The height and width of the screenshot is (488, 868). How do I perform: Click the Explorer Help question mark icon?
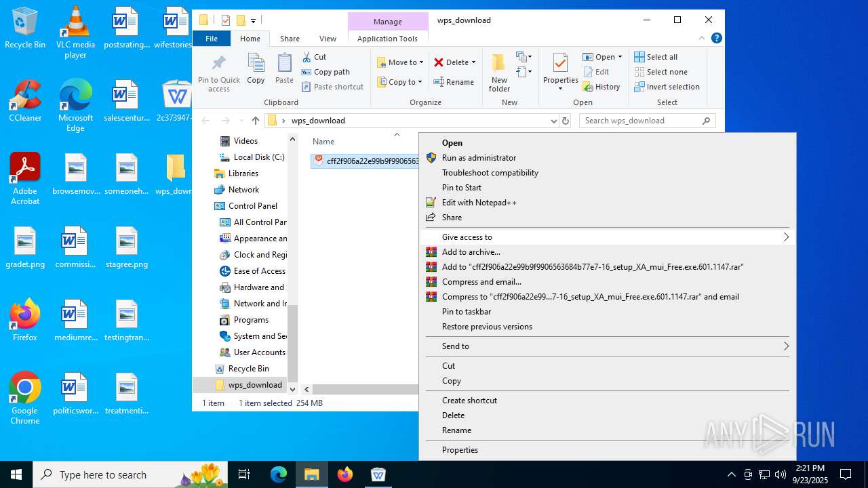pyautogui.click(x=716, y=38)
